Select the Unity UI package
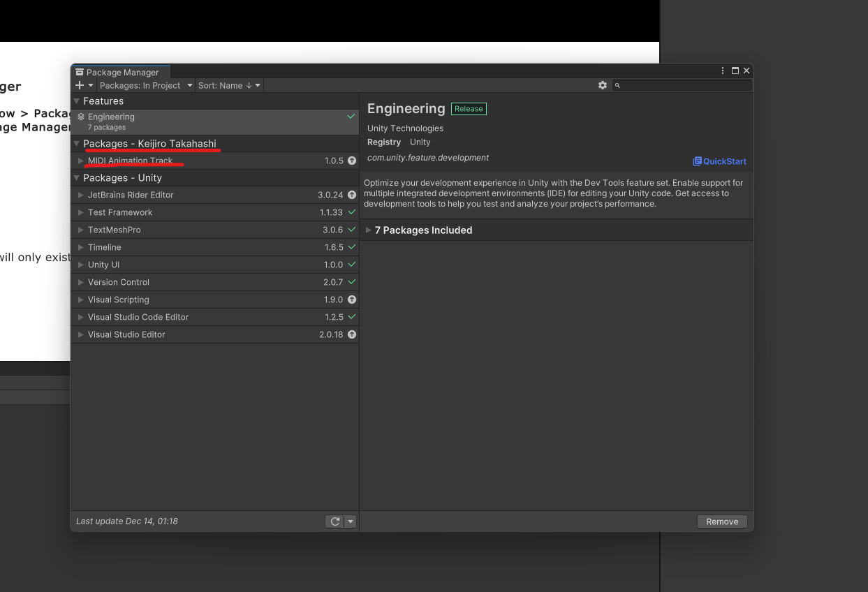Screen dimensions: 868x592 tap(215, 265)
